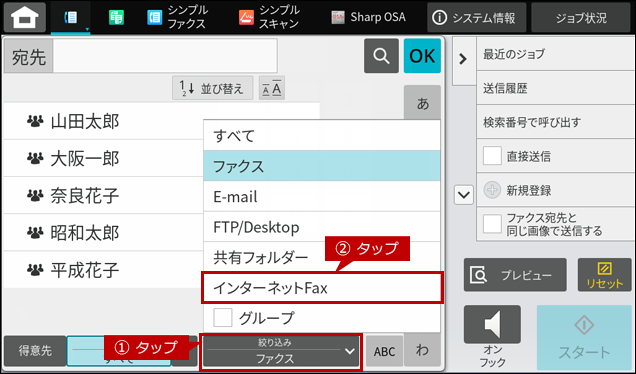The image size is (636, 374).
Task: Select contact 奈良花子
Action: pyautogui.click(x=103, y=196)
